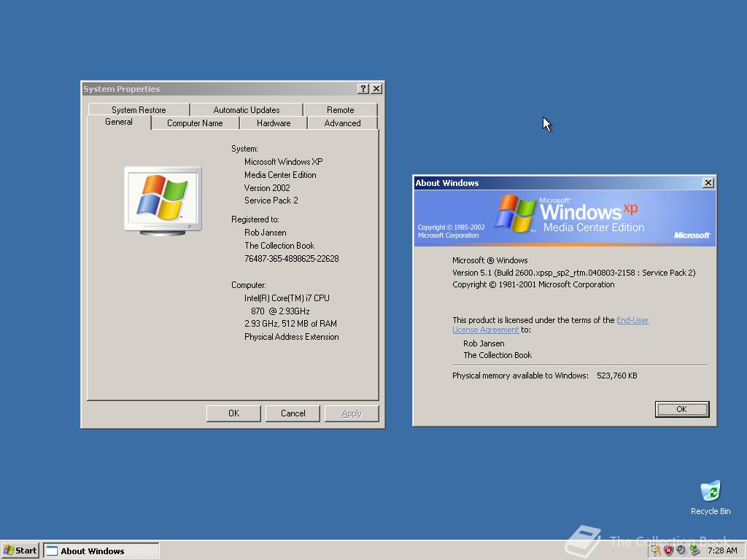Click Cancel in System Properties
The width and height of the screenshot is (747, 560).
[x=293, y=413]
